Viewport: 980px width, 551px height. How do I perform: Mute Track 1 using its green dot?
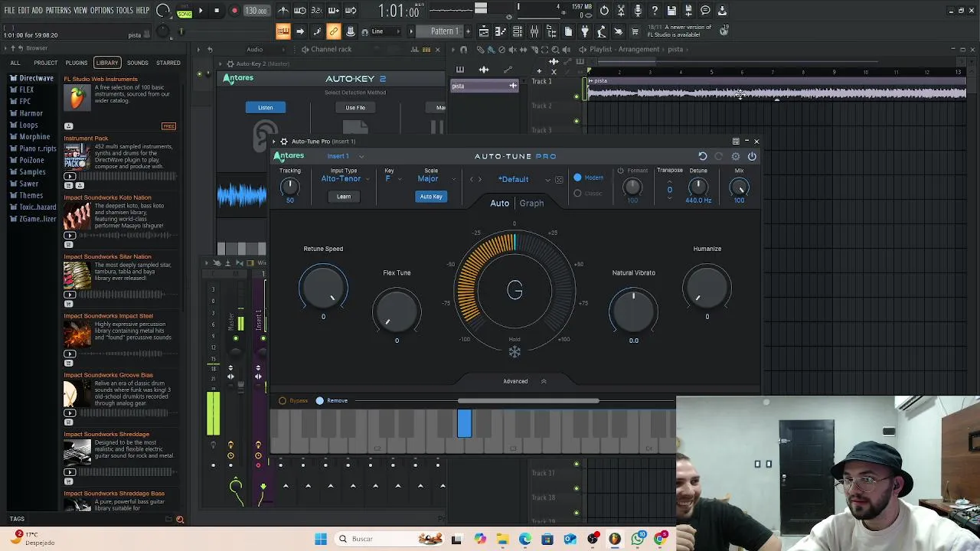click(577, 96)
